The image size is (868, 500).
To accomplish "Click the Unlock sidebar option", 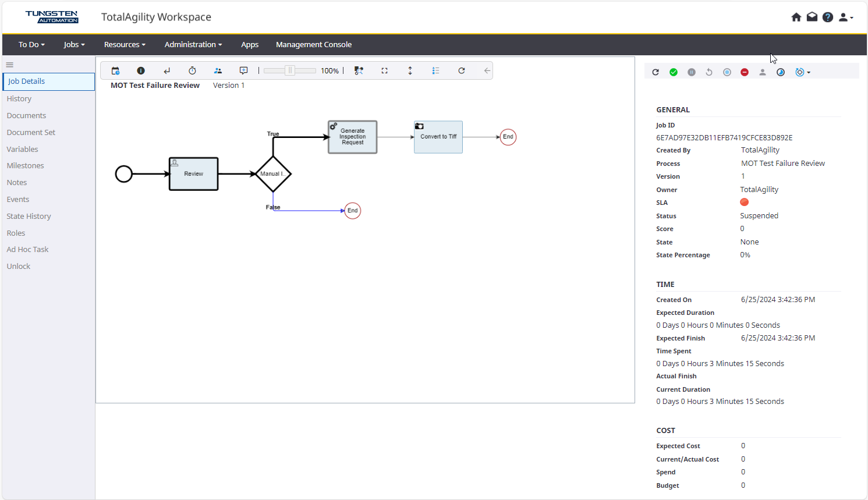I will point(19,267).
